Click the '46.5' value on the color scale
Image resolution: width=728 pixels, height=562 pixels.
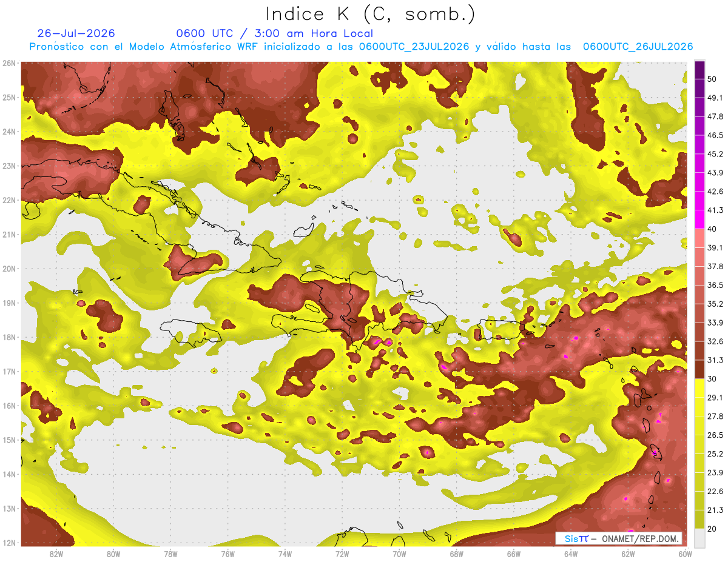pyautogui.click(x=716, y=135)
